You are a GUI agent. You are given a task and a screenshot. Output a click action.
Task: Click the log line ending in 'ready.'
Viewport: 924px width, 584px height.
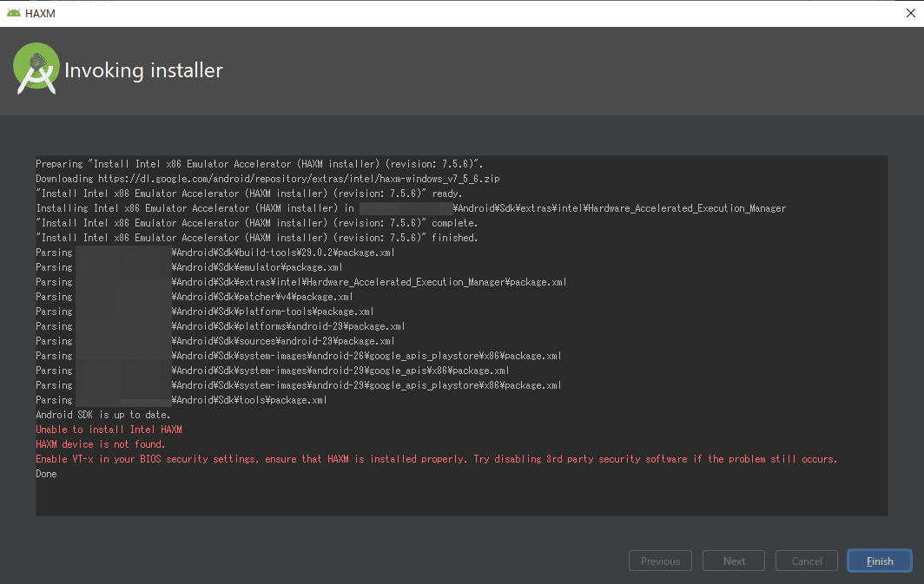tap(249, 194)
